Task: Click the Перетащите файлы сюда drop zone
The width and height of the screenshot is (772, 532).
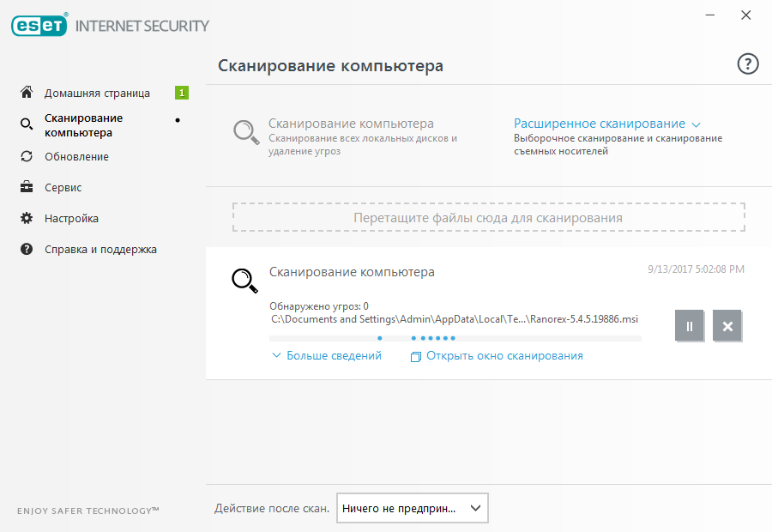Action: [488, 218]
